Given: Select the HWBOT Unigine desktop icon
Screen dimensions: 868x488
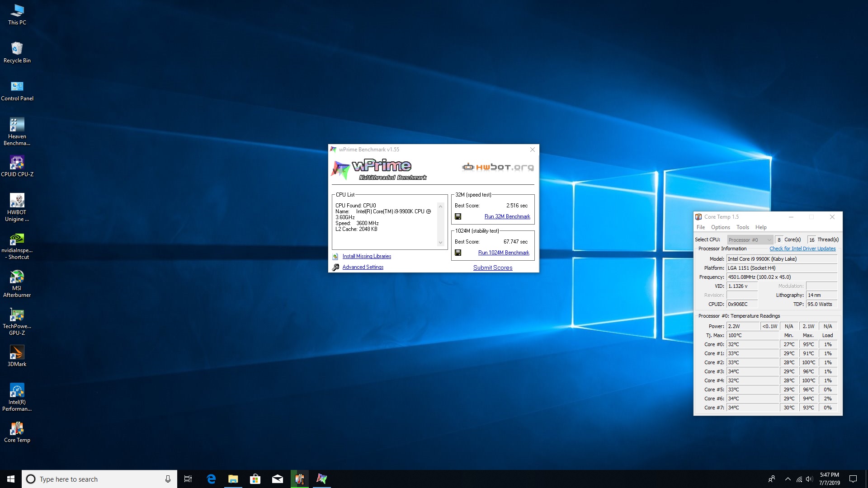Looking at the screenshot, I should pos(17,207).
